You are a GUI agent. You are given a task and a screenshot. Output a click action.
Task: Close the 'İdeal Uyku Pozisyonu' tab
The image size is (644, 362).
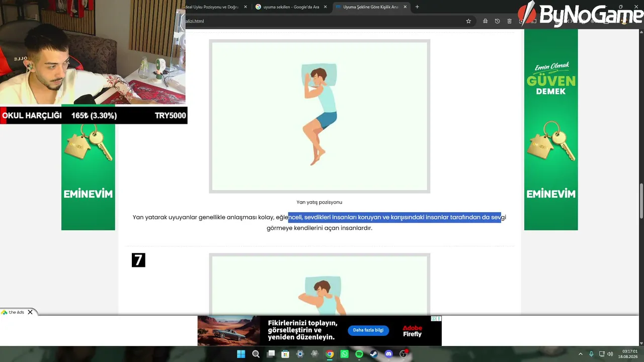(246, 7)
